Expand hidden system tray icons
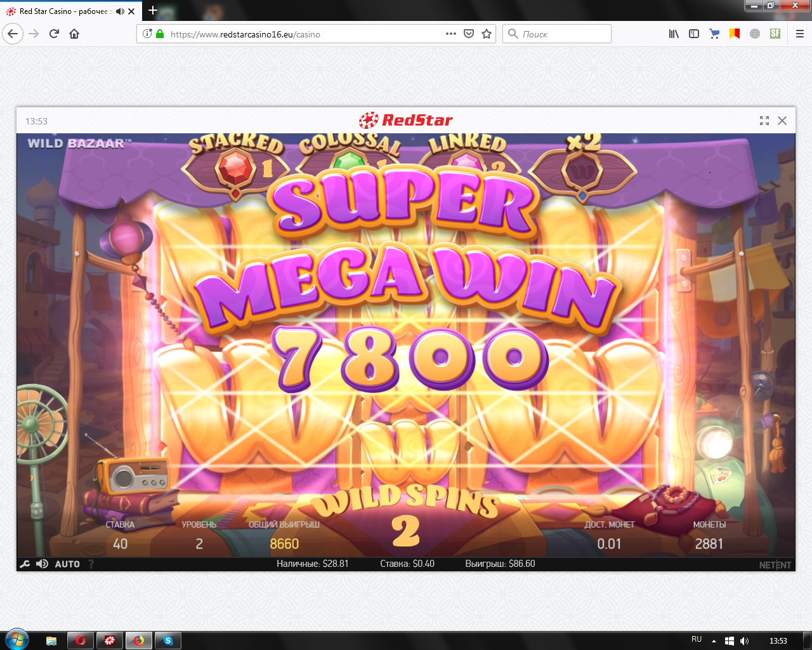Image resolution: width=812 pixels, height=650 pixels. [714, 641]
